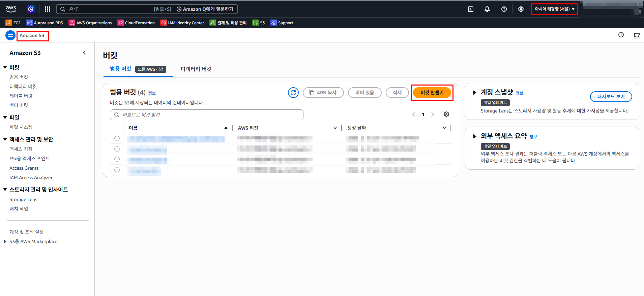This screenshot has width=644, height=296.
Task: Open IAM Access Analyzer in sidebar
Action: click(x=31, y=177)
